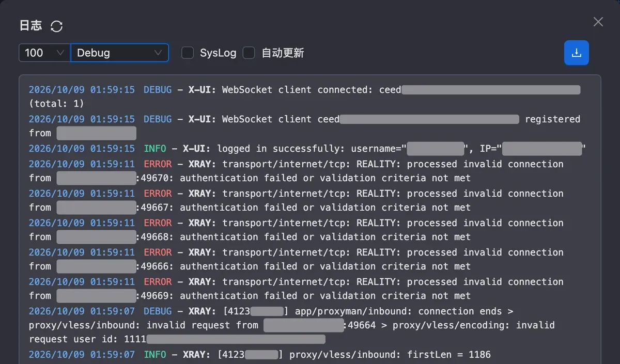Image resolution: width=620 pixels, height=364 pixels.
Task: Enable the SysLog checkbox
Action: pos(188,53)
